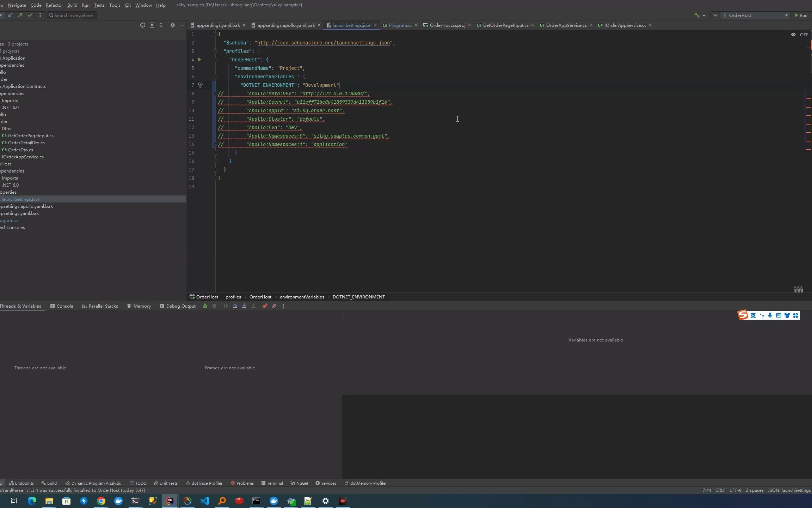
Task: Switch to the OrderHost.csproj editor tab
Action: pyautogui.click(x=447, y=25)
